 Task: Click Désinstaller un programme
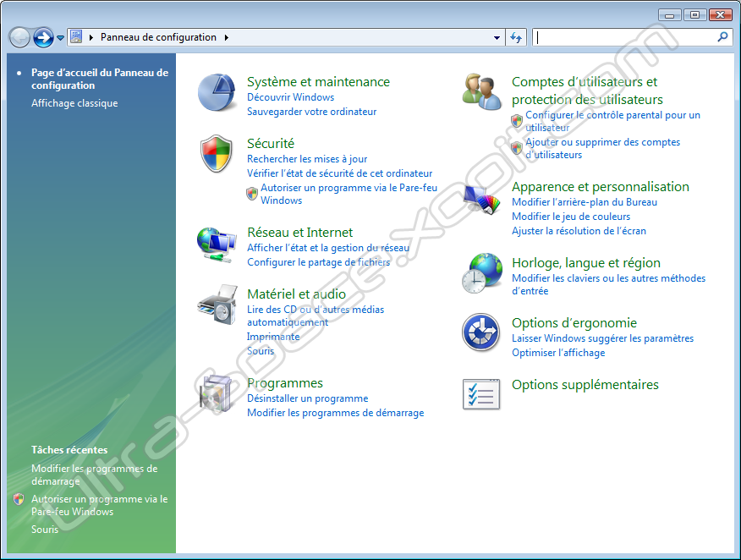pyautogui.click(x=308, y=398)
